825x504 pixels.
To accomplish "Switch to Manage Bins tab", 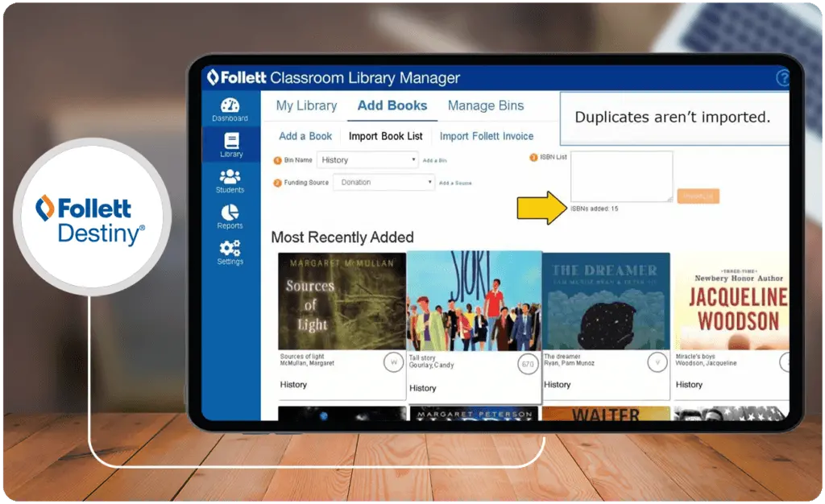I will (x=486, y=105).
